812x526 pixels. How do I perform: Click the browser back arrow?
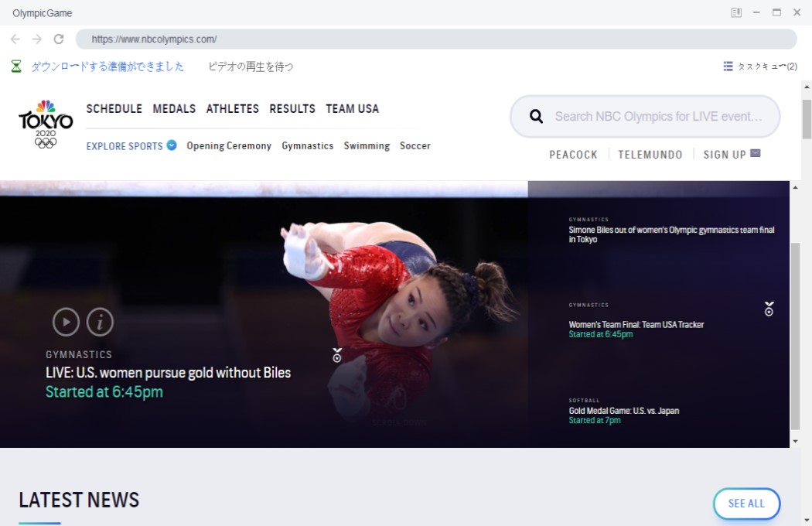[x=15, y=39]
